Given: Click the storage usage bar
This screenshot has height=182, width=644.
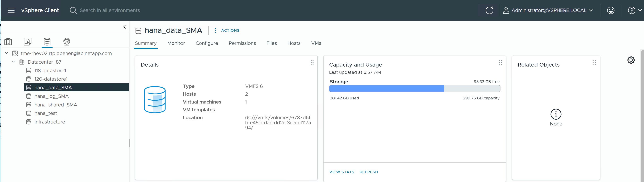Looking at the screenshot, I should pyautogui.click(x=414, y=89).
